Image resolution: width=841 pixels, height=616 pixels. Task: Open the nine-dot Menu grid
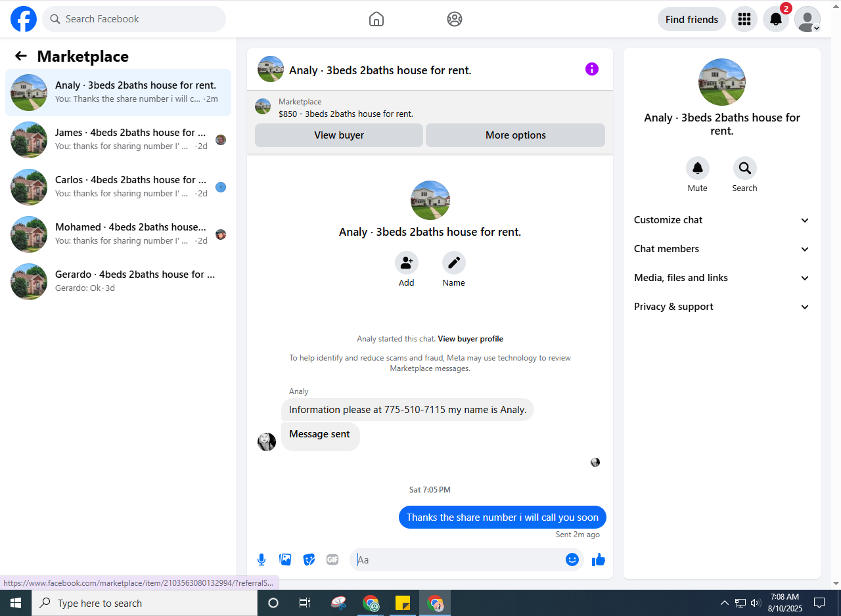click(744, 19)
